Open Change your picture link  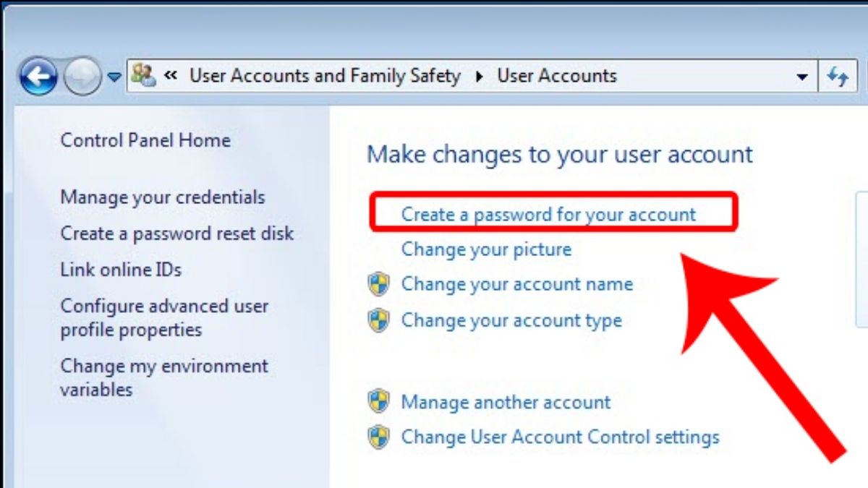coord(486,249)
